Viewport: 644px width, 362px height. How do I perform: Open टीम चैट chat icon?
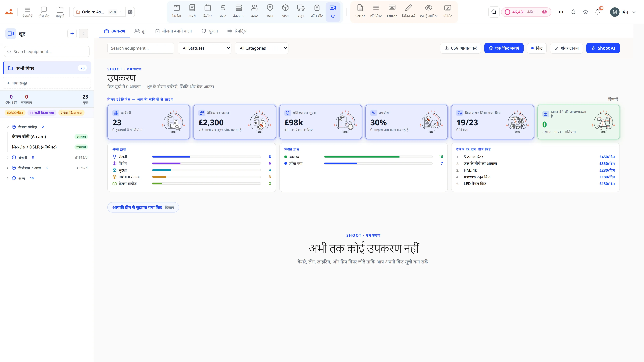click(x=44, y=12)
